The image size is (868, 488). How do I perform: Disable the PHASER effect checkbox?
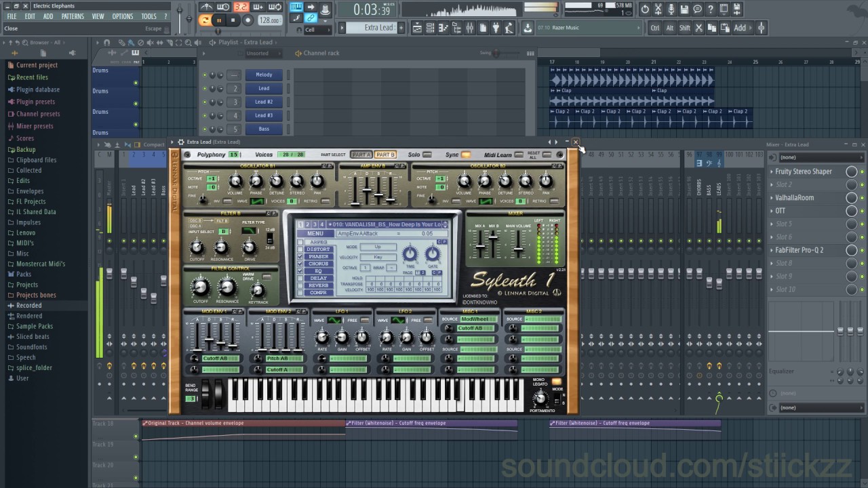(x=300, y=256)
